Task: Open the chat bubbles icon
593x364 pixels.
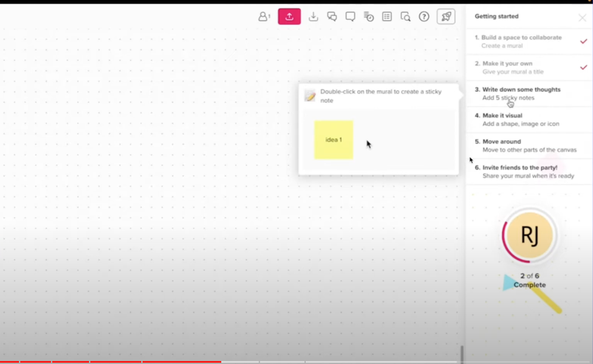Action: point(332,17)
